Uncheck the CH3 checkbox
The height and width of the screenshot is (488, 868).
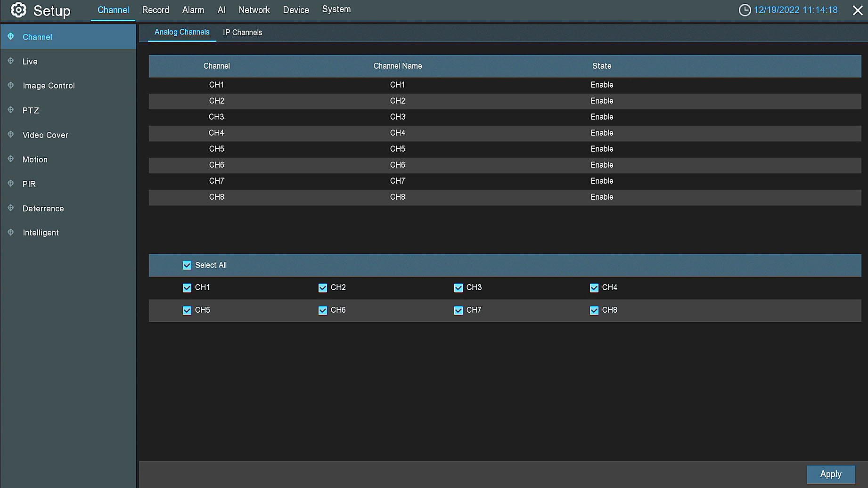click(x=459, y=288)
